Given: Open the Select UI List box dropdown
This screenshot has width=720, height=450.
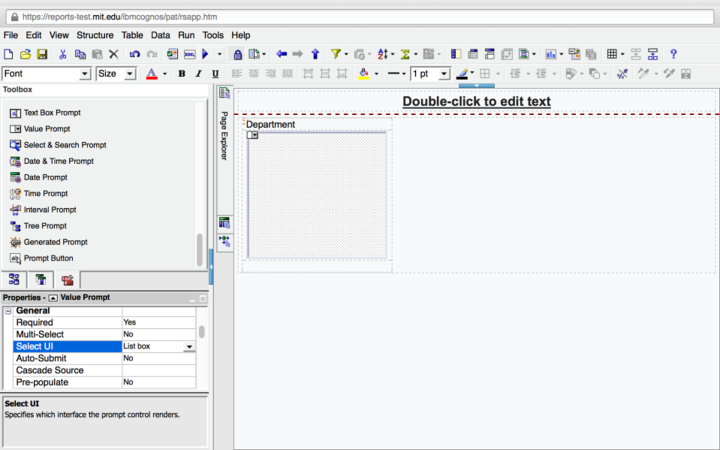Looking at the screenshot, I should click(x=189, y=347).
